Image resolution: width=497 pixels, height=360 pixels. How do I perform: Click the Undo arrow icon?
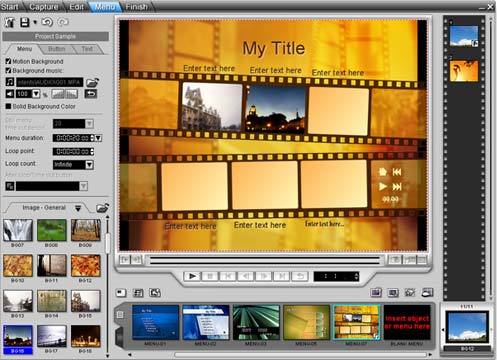click(x=47, y=22)
